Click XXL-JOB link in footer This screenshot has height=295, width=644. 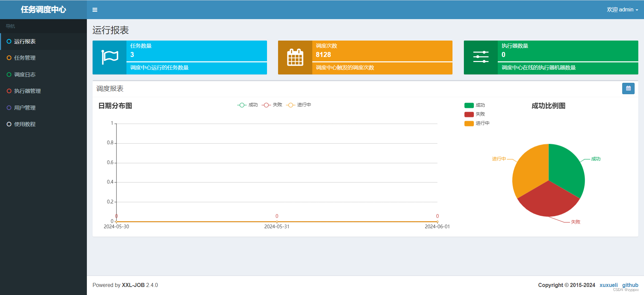[x=133, y=285]
